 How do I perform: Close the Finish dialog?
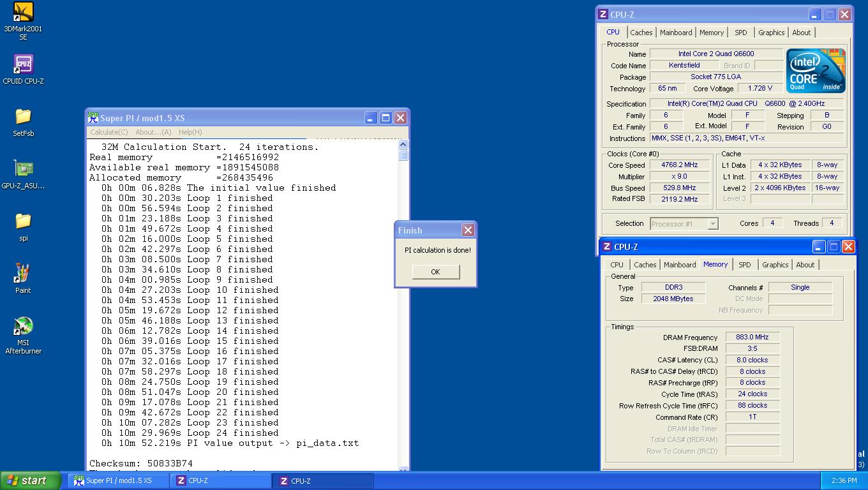click(x=468, y=230)
